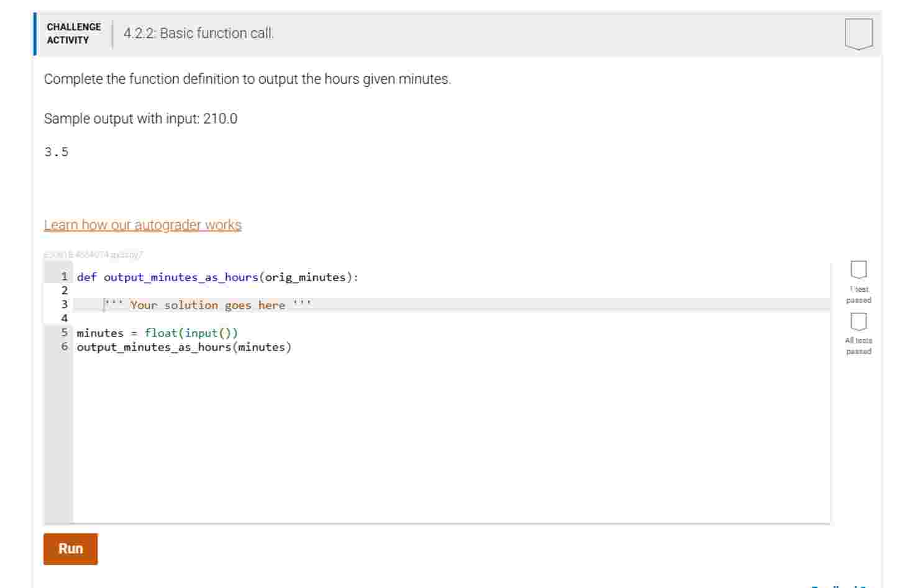Select line number 5 in the gutter

(x=64, y=333)
